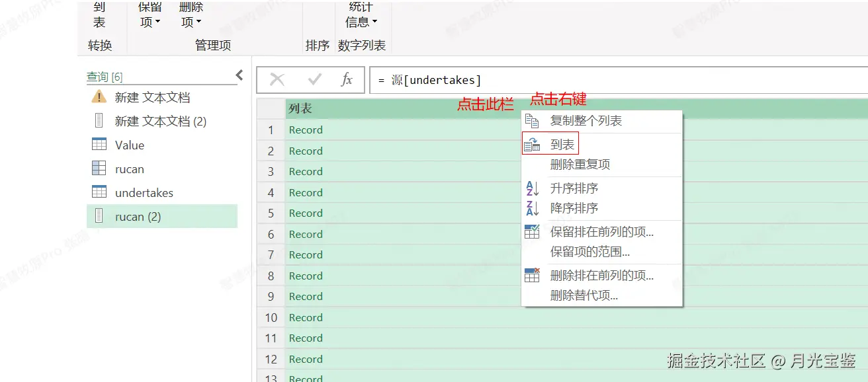This screenshot has height=382, width=868.
Task: Select the undertakes query
Action: coord(162,192)
